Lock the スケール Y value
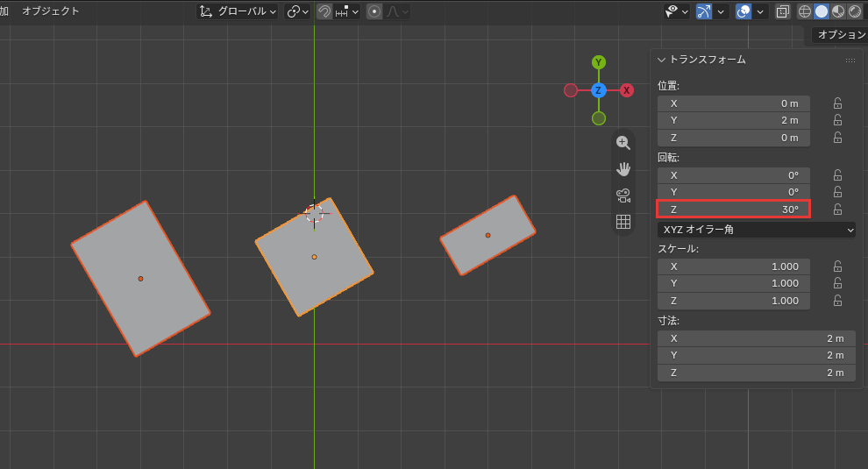This screenshot has width=868, height=469. click(x=837, y=283)
